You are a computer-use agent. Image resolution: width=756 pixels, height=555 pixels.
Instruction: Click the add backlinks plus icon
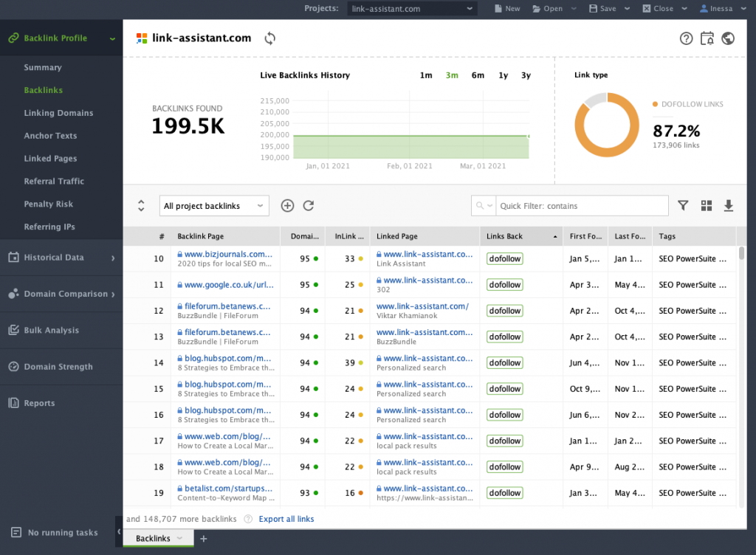tap(287, 206)
